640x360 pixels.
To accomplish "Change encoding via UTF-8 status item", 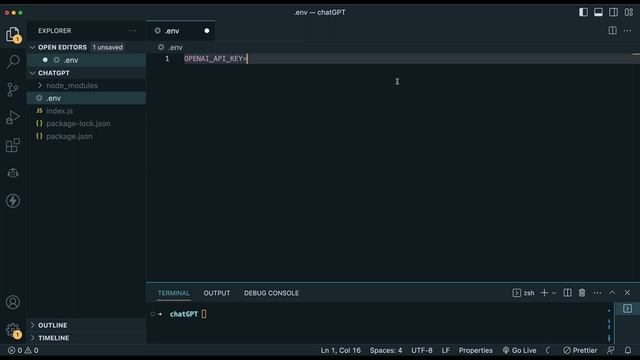I will pyautogui.click(x=422, y=351).
